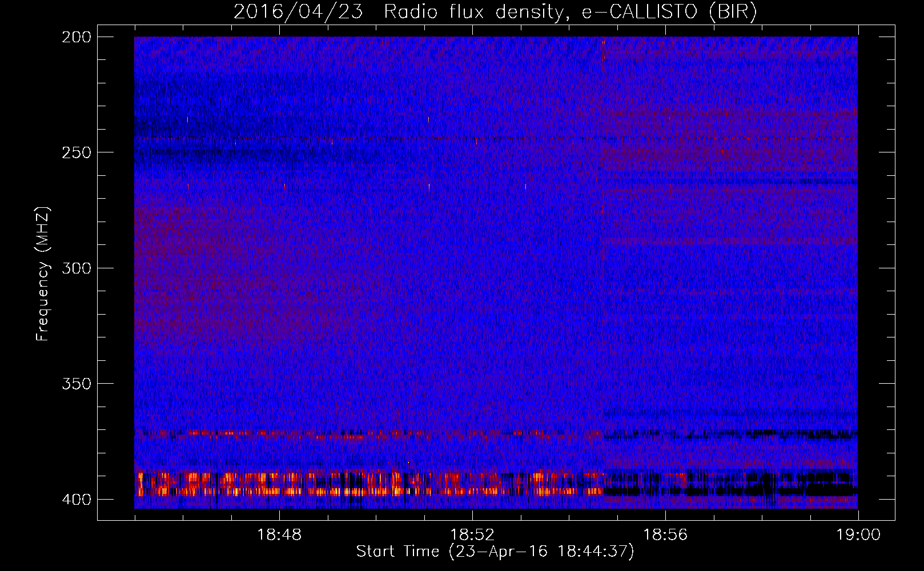Click the 350 frequency tick label
Screen dimensions: 924x571
[x=76, y=384]
